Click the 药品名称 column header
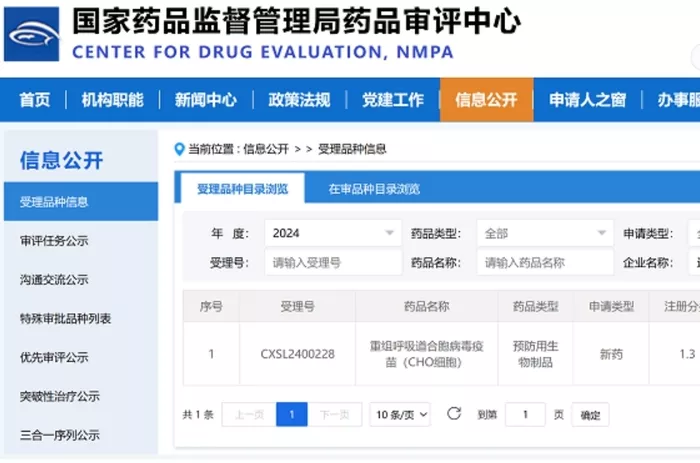The image size is (700, 463). point(427,306)
